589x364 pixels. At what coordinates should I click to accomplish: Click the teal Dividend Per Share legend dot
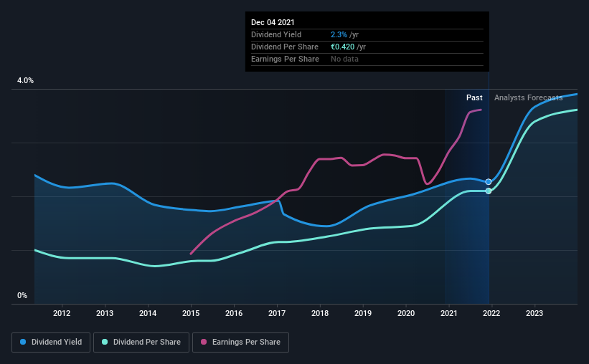(x=105, y=342)
